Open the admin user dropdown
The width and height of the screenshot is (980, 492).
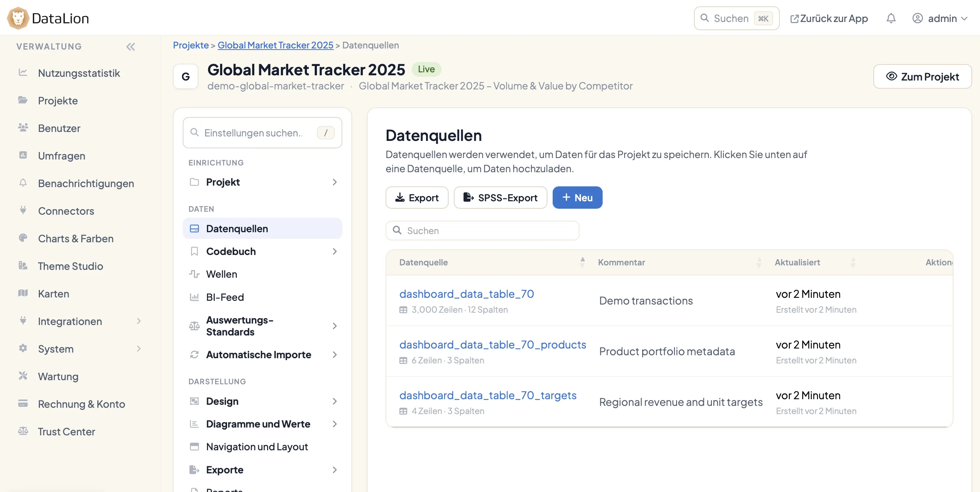[x=940, y=18]
